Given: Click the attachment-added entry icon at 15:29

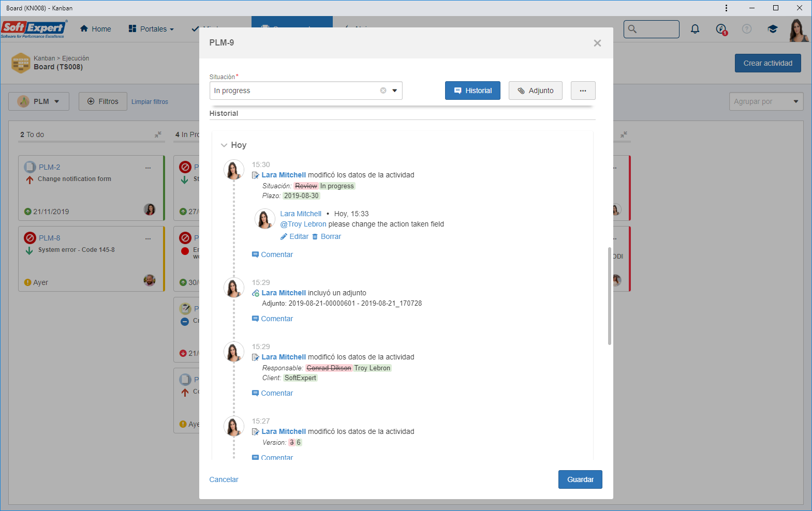Looking at the screenshot, I should point(256,293).
